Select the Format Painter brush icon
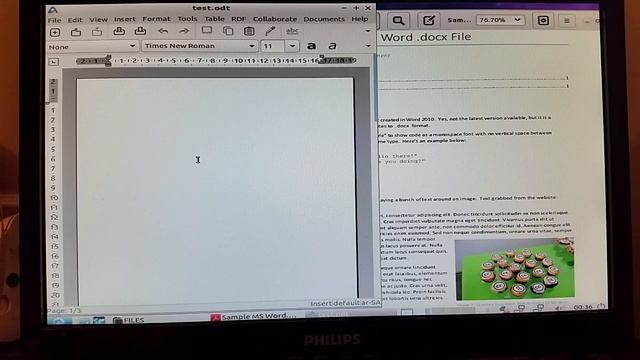 (x=270, y=31)
